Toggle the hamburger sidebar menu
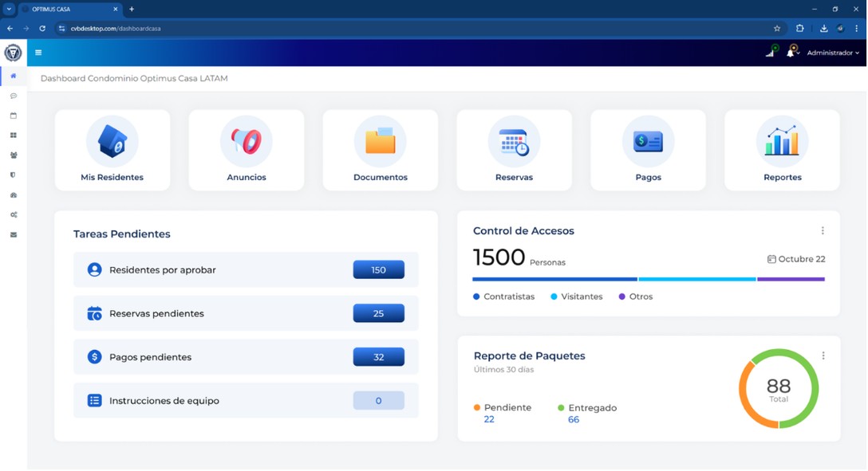The image size is (868, 471). (38, 53)
